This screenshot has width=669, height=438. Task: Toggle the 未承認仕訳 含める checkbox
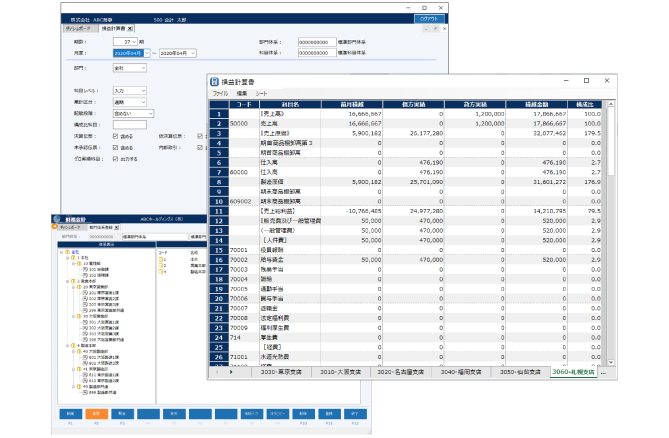pos(117,146)
